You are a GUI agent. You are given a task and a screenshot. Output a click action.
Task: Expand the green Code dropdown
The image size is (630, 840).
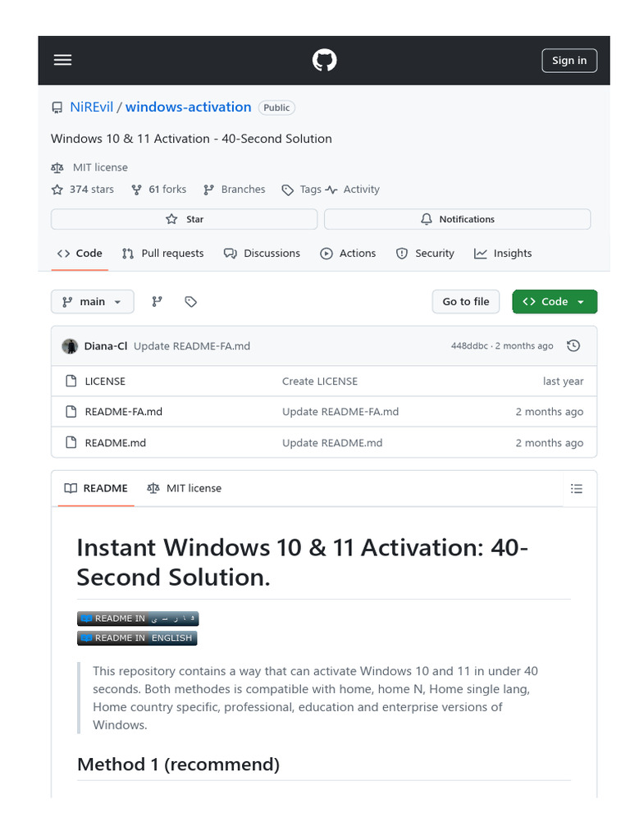[x=555, y=302]
